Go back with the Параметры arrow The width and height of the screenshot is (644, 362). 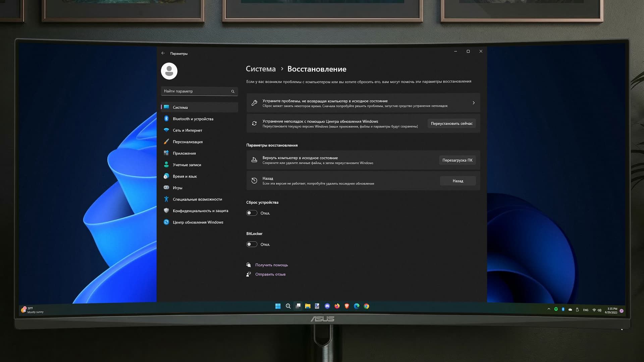pyautogui.click(x=163, y=53)
